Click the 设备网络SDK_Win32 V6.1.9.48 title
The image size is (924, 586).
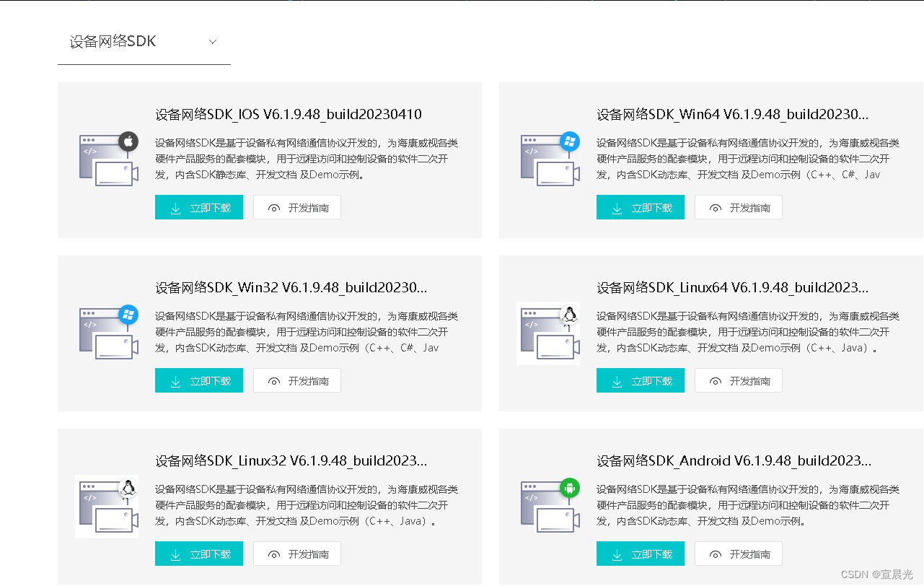[x=291, y=287]
